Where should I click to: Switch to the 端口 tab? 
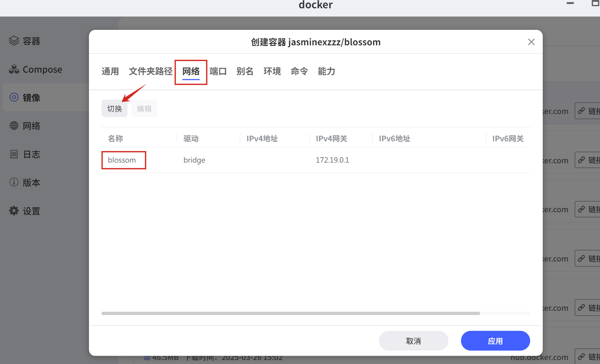[218, 72]
